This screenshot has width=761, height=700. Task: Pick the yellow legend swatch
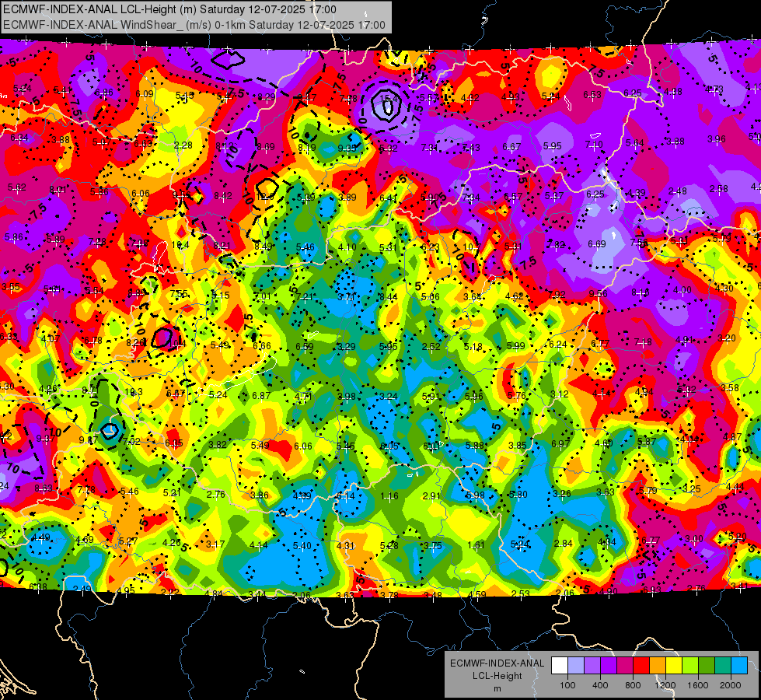674,666
